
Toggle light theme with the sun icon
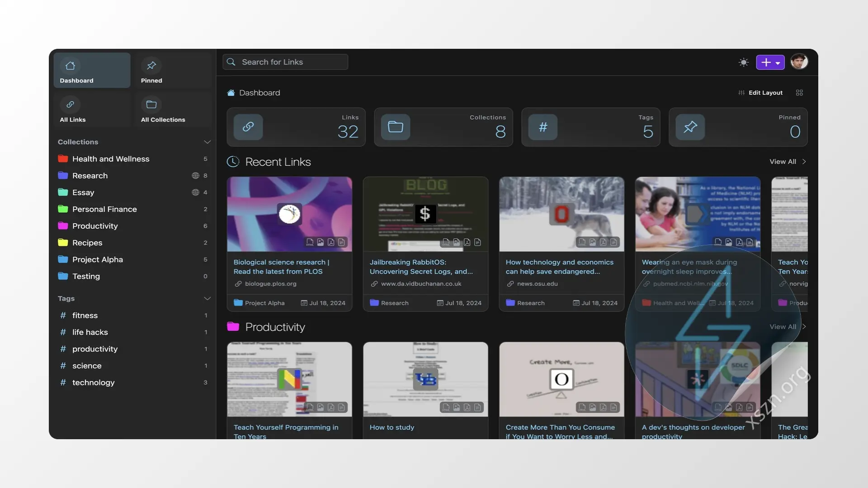click(x=743, y=62)
